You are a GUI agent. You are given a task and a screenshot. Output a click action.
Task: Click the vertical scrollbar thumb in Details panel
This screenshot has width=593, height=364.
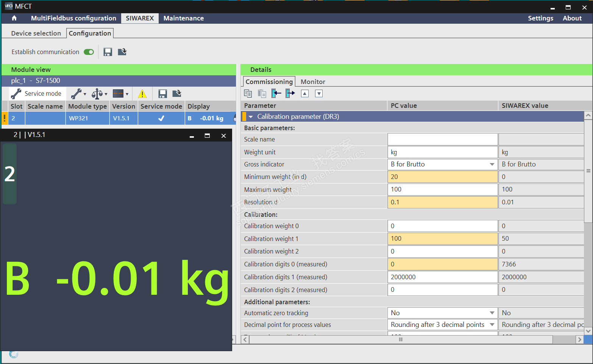[x=588, y=171]
